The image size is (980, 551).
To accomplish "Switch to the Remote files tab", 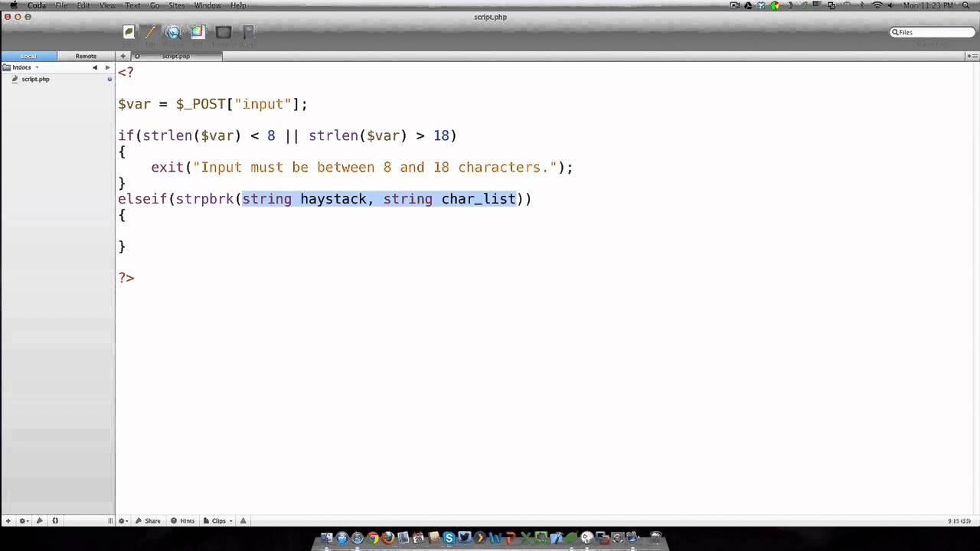I will (86, 56).
